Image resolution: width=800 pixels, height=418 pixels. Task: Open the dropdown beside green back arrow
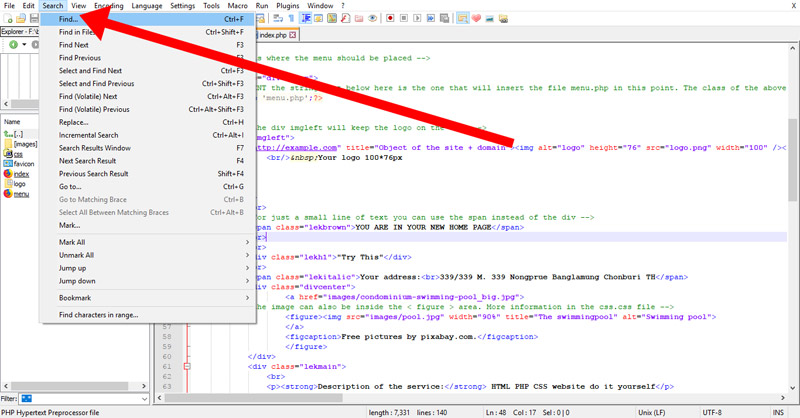coord(24,44)
